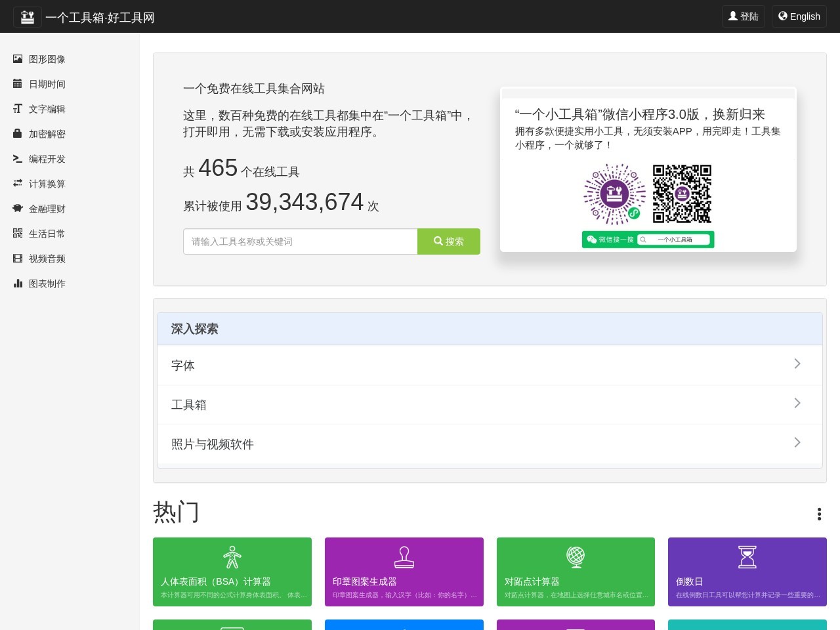Open the 编程开发 category

click(x=47, y=159)
